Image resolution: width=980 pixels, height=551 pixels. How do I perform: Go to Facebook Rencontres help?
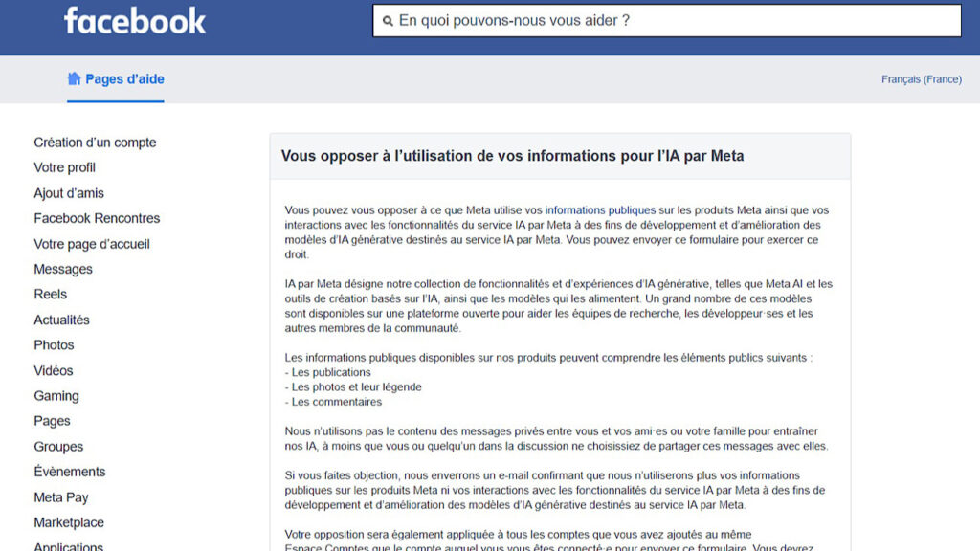coord(97,218)
